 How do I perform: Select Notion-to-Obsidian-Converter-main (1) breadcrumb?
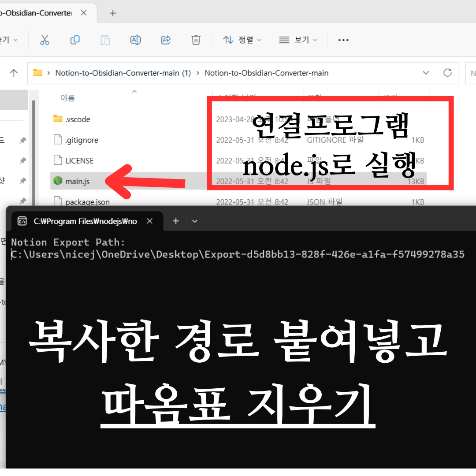[x=123, y=73]
